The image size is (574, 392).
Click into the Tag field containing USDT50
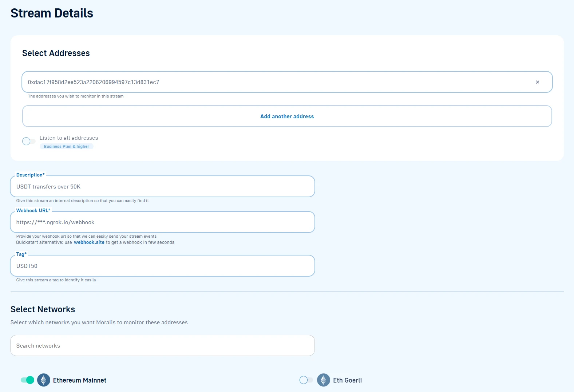click(162, 266)
